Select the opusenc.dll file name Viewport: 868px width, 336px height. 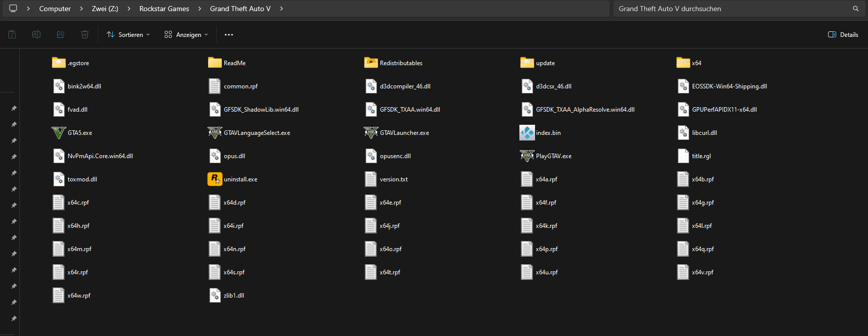point(396,156)
